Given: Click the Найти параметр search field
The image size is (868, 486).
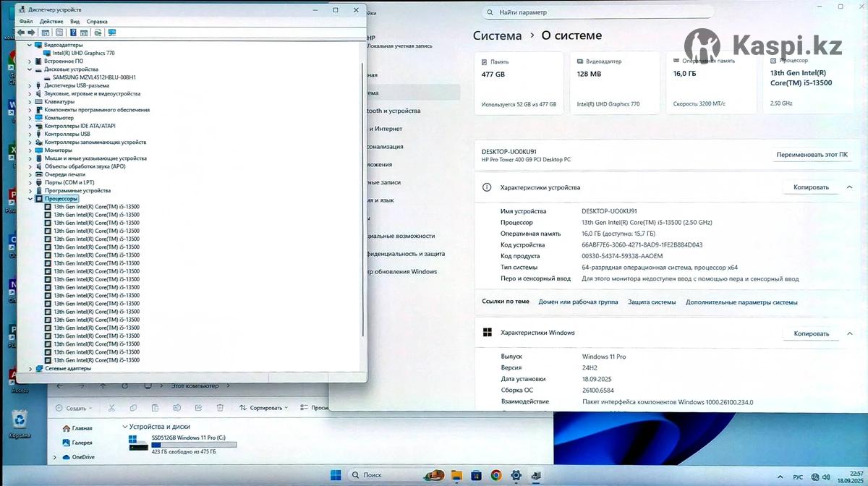Looking at the screenshot, I should (600, 12).
